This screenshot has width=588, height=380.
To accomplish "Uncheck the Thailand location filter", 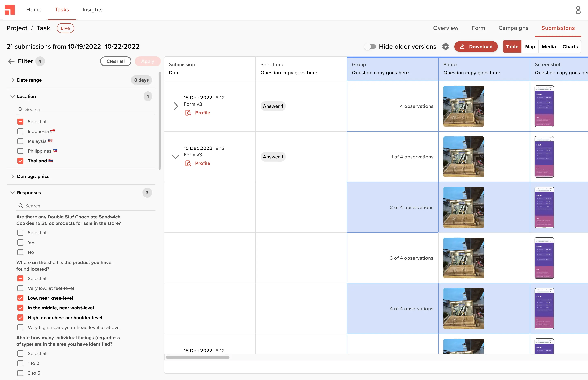I will [x=20, y=161].
